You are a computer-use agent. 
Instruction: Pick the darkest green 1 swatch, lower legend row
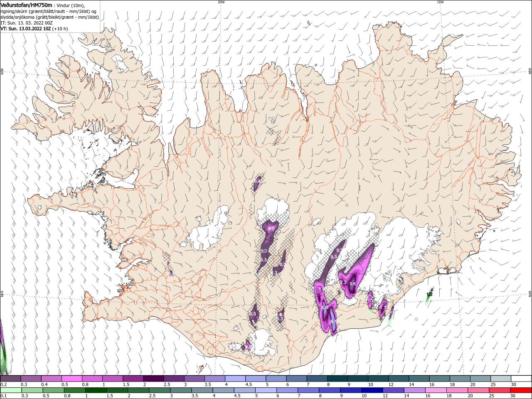point(96,390)
